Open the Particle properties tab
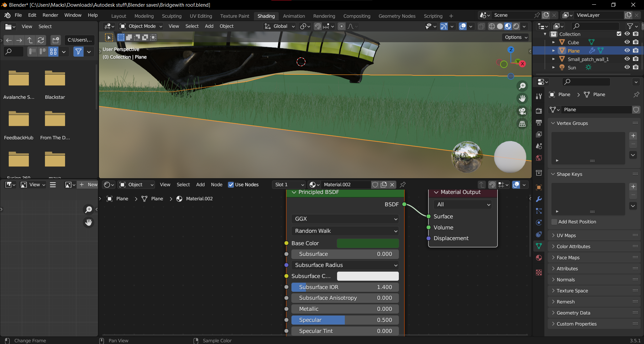The width and height of the screenshot is (644, 344). pyautogui.click(x=539, y=211)
